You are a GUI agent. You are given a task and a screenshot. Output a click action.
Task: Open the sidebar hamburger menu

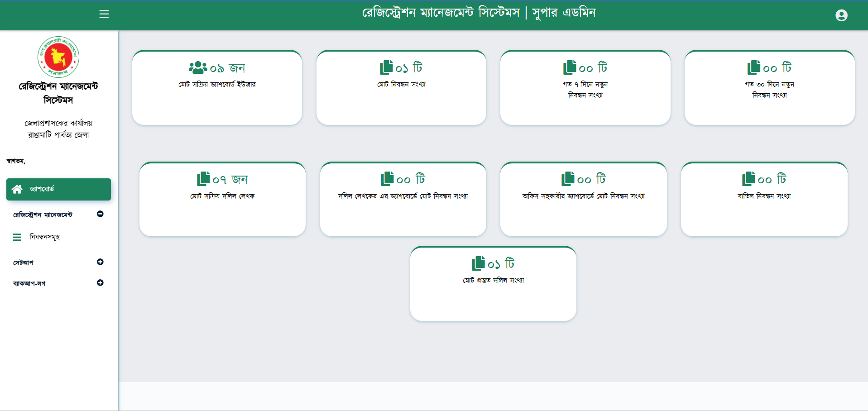tap(104, 14)
